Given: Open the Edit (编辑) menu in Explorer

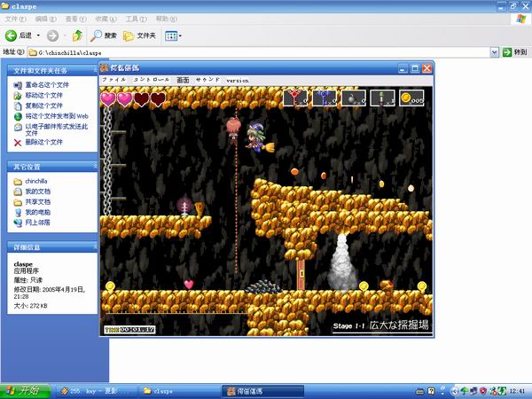Looking at the screenshot, I should tap(46, 19).
